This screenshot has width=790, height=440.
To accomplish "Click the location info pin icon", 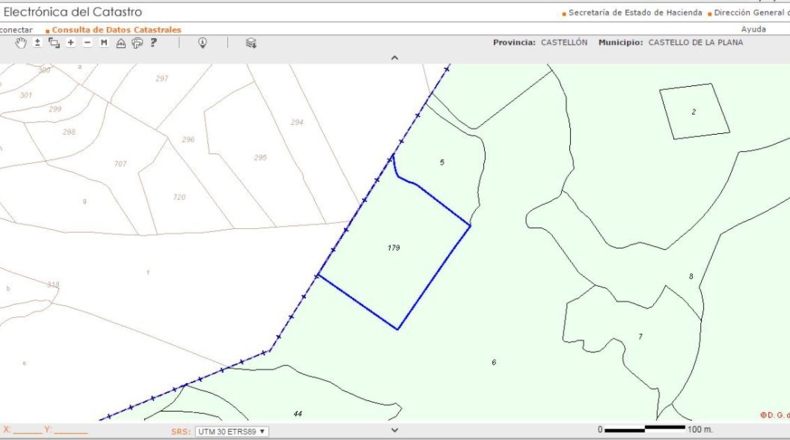I will click(203, 43).
